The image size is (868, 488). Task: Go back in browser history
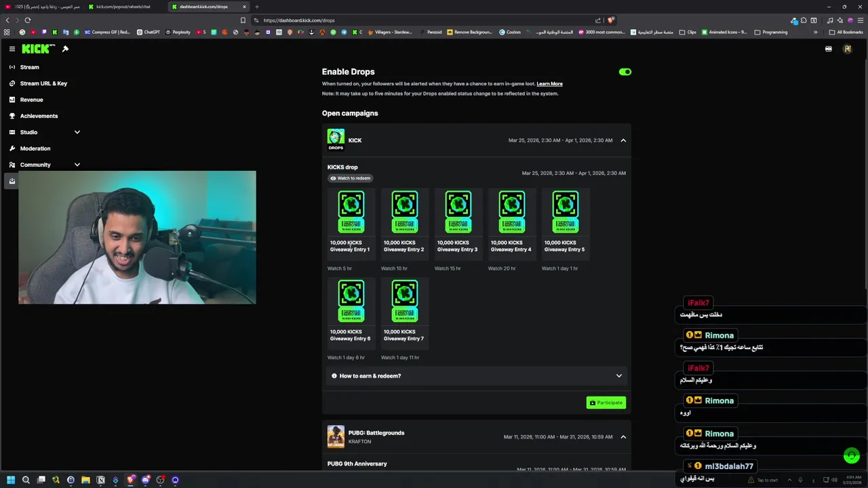(x=7, y=20)
